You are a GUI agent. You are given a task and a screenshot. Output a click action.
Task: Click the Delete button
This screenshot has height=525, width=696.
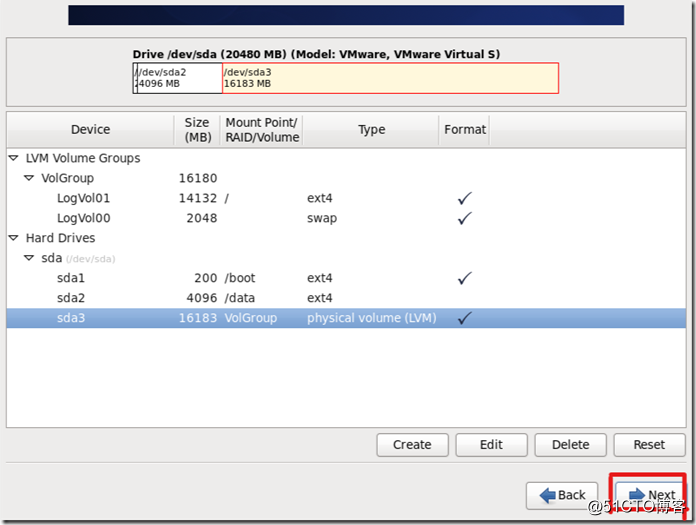pyautogui.click(x=570, y=445)
